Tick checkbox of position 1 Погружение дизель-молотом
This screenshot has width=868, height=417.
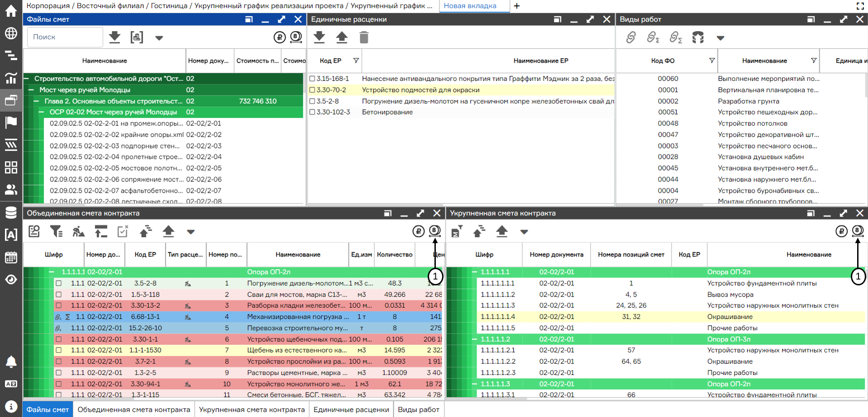58,283
